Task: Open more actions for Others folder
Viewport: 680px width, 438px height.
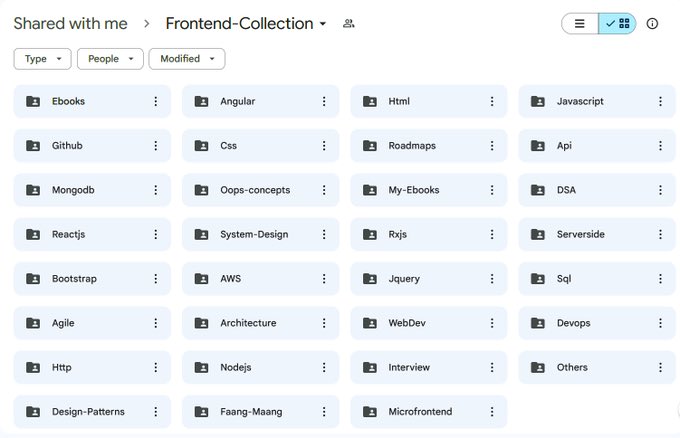Action: 660,367
